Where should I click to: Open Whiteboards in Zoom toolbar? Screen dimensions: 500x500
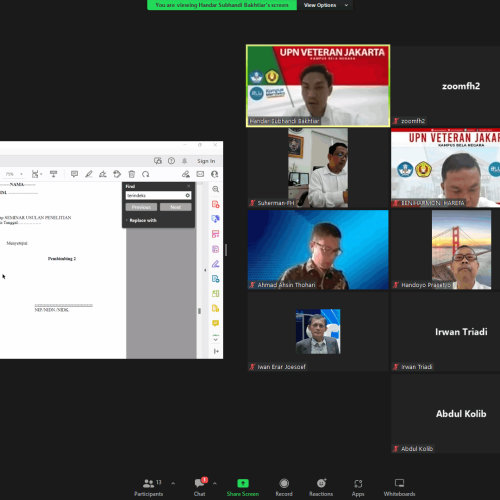[399, 487]
